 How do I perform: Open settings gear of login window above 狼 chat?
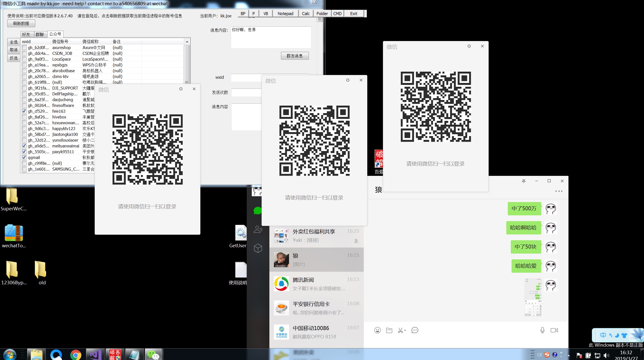pyautogui.click(x=469, y=46)
